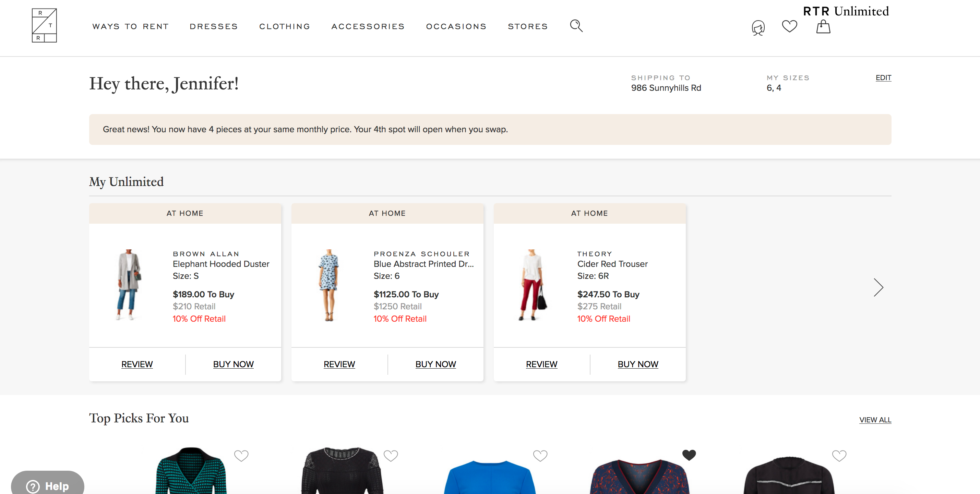The height and width of the screenshot is (494, 980).
Task: Open the Proenza Schouler dress thumbnail
Action: [329, 285]
